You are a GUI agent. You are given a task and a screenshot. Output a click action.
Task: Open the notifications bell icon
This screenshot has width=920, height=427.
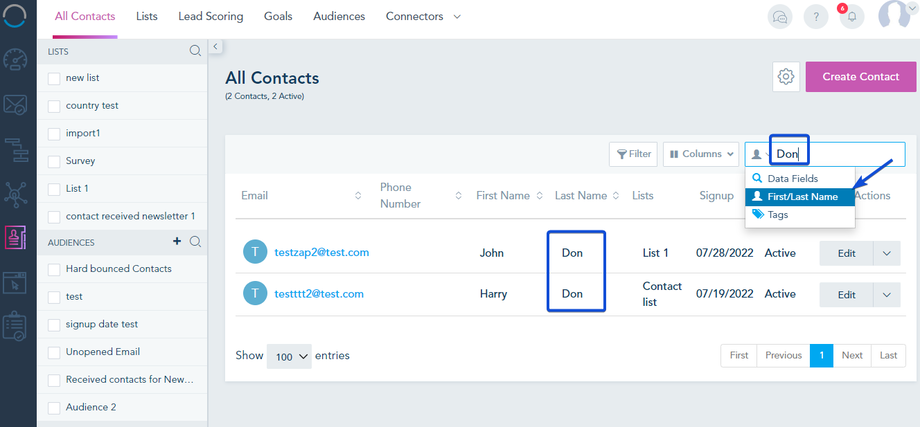click(x=852, y=17)
